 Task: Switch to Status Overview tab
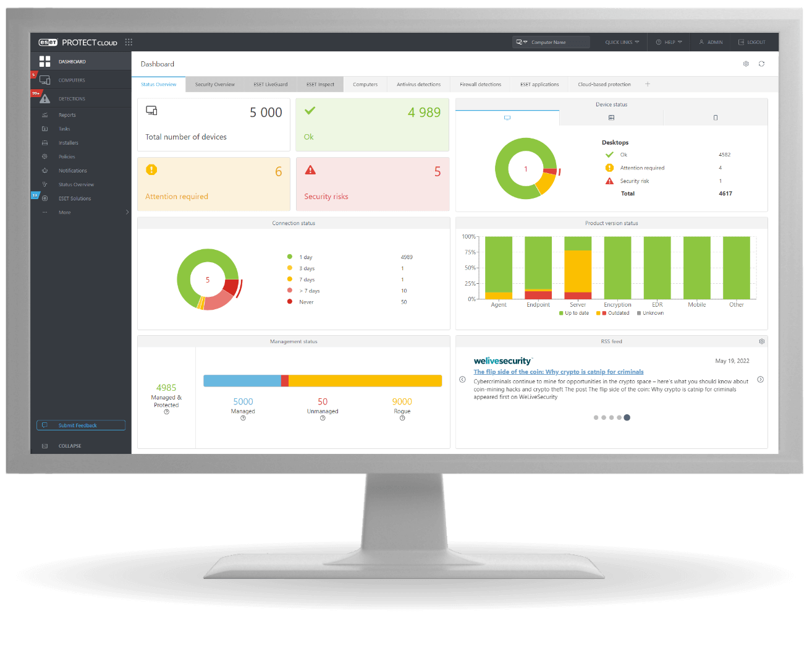point(158,84)
